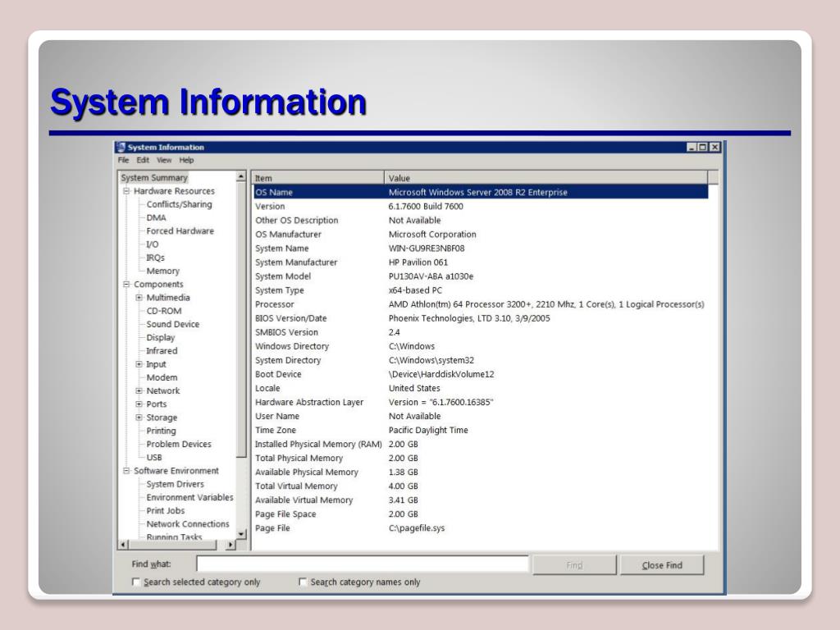Click the tree pane scroll left arrow
This screenshot has width=840, height=630.
click(123, 545)
